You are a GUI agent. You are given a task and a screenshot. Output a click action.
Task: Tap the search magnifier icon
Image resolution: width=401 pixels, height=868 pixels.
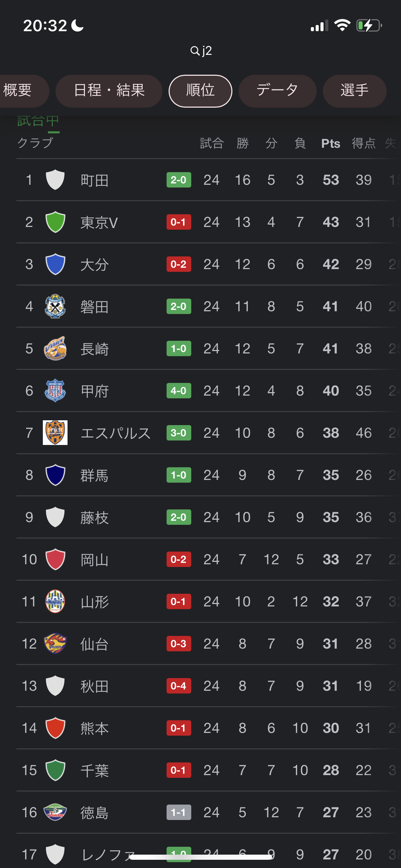click(195, 51)
